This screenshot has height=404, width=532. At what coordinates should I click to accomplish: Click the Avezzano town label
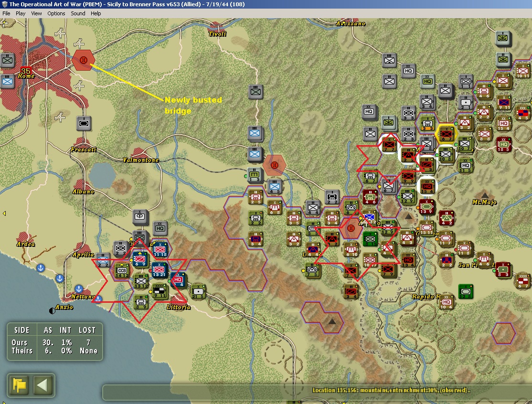click(351, 23)
